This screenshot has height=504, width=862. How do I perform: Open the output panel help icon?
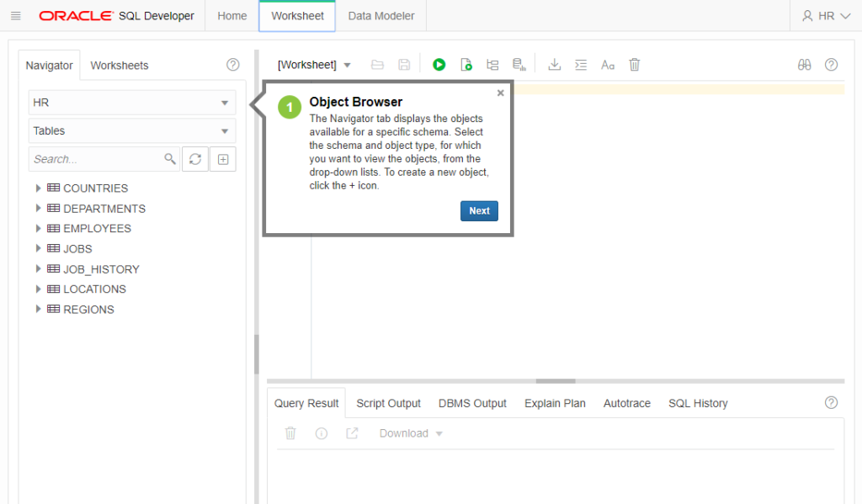[831, 403]
